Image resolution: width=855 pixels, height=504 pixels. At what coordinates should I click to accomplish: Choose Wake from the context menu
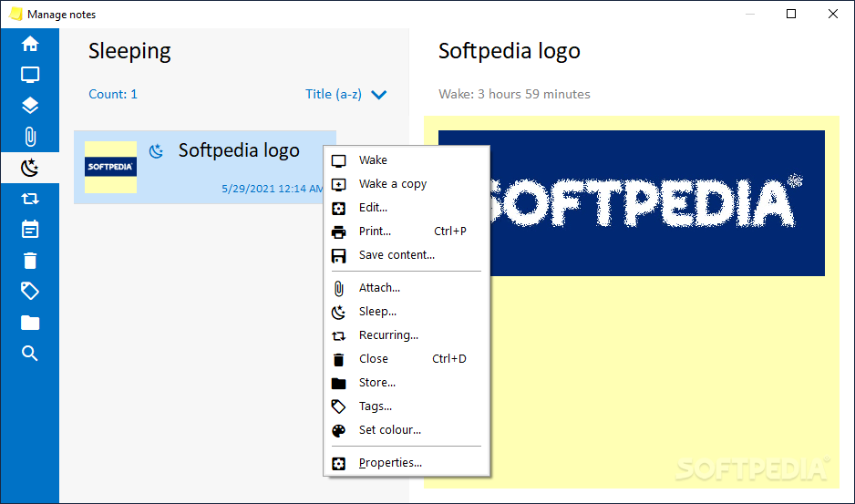pos(407,160)
